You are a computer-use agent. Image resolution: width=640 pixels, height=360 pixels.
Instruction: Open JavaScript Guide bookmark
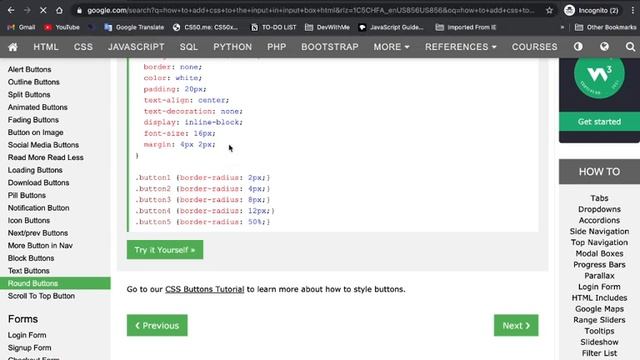[x=391, y=27]
